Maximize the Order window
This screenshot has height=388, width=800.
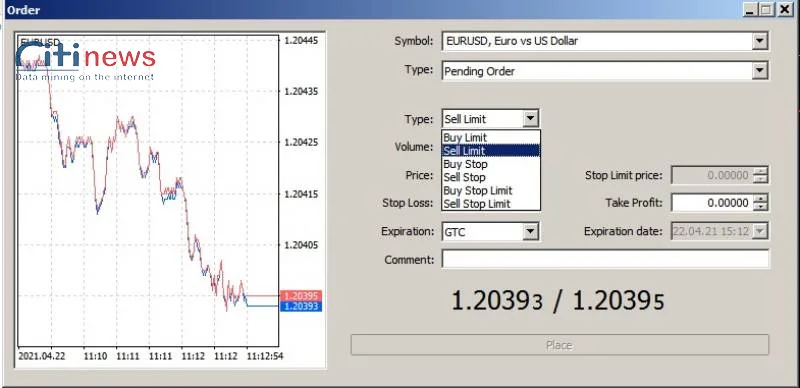[x=766, y=10]
